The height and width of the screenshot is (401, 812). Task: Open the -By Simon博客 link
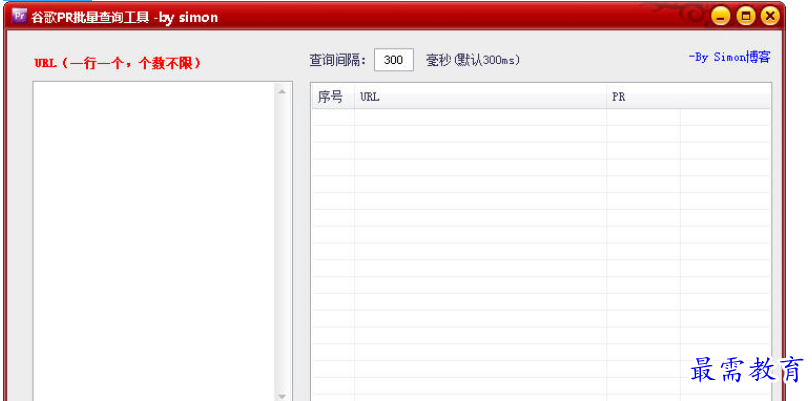(x=729, y=58)
